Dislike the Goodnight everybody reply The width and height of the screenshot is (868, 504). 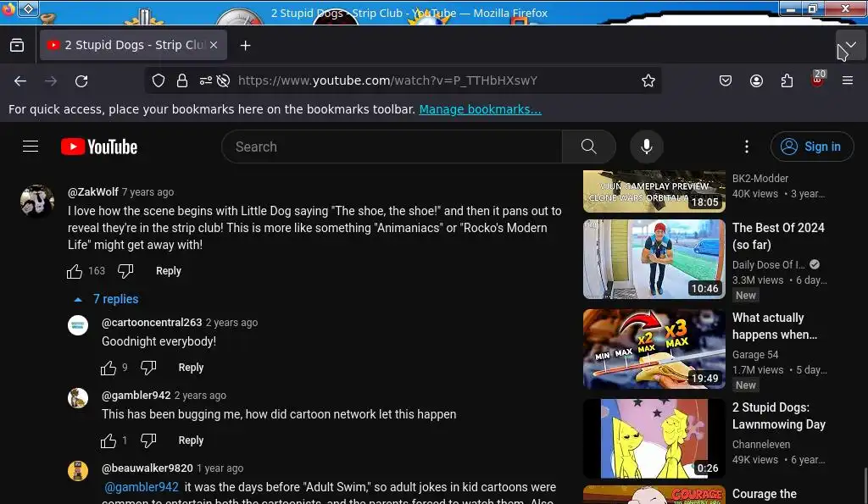[x=148, y=368]
